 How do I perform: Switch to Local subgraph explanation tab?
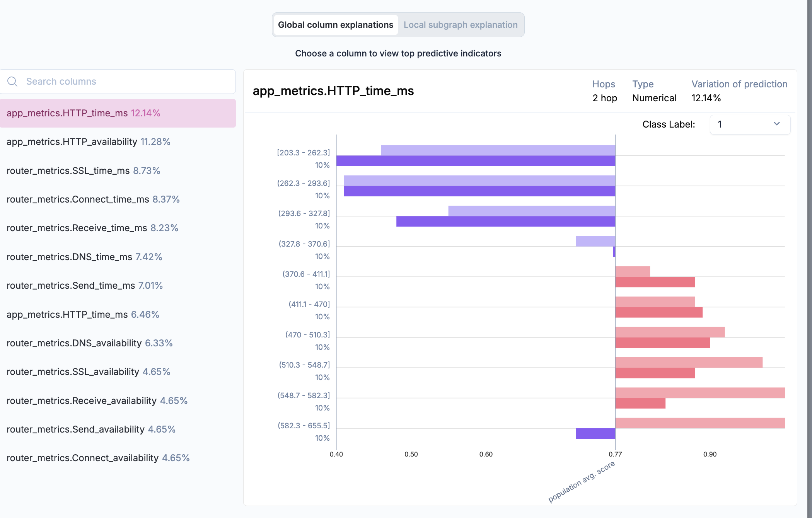(x=460, y=25)
